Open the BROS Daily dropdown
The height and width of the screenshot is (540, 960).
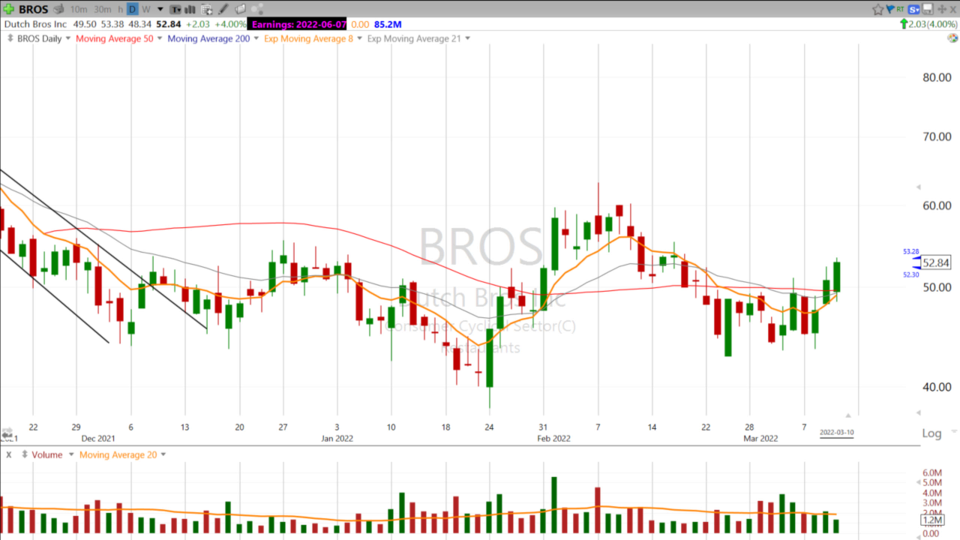(68, 39)
